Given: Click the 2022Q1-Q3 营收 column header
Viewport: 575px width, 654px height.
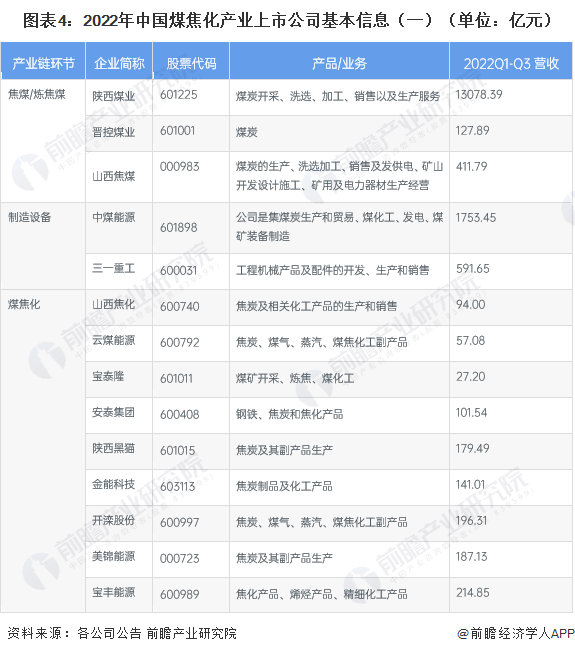Looking at the screenshot, I should coord(511,61).
